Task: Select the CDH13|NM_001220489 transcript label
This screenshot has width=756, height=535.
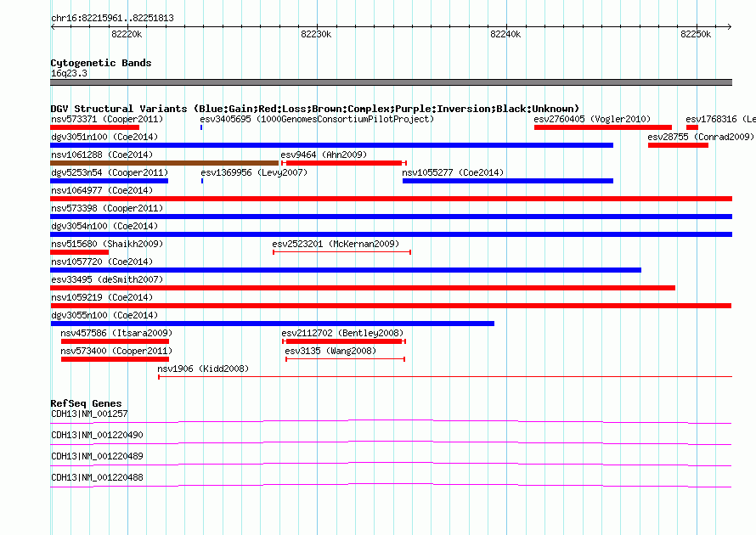Action: coord(97,456)
